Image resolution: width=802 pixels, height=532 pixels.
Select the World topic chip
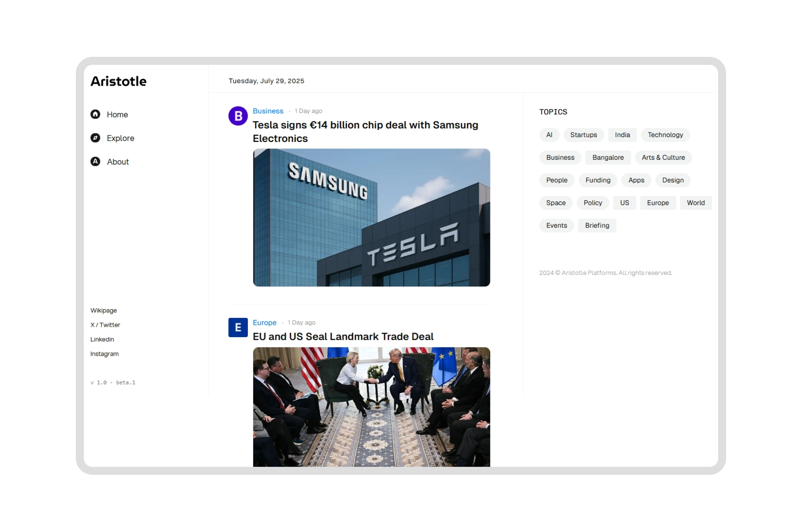point(696,203)
